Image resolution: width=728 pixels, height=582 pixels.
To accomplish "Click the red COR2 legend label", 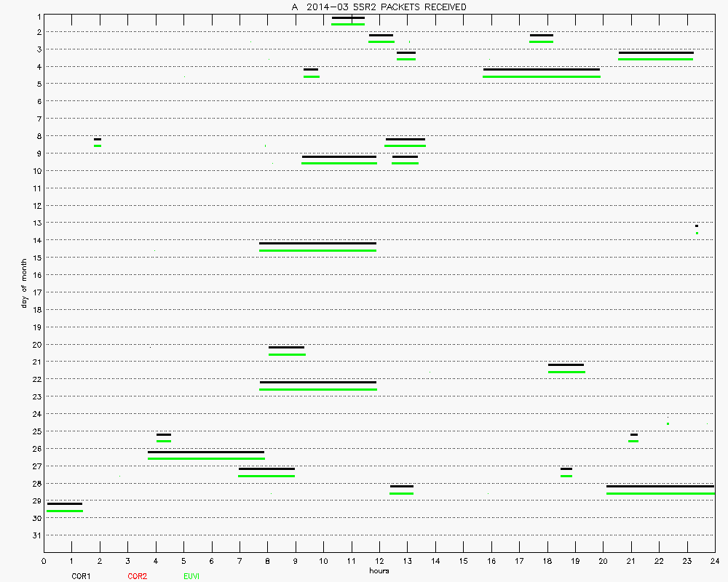I will click(137, 576).
